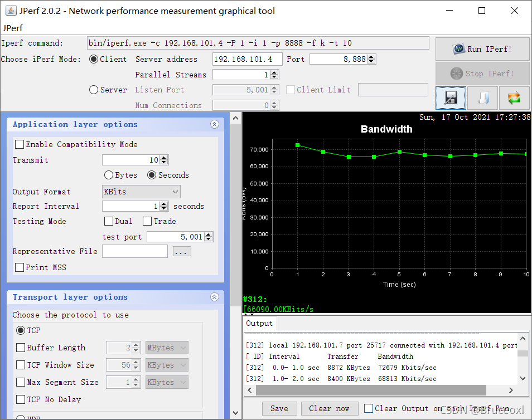Open the Output Format KBits dropdown
532x420 pixels.
pos(141,192)
